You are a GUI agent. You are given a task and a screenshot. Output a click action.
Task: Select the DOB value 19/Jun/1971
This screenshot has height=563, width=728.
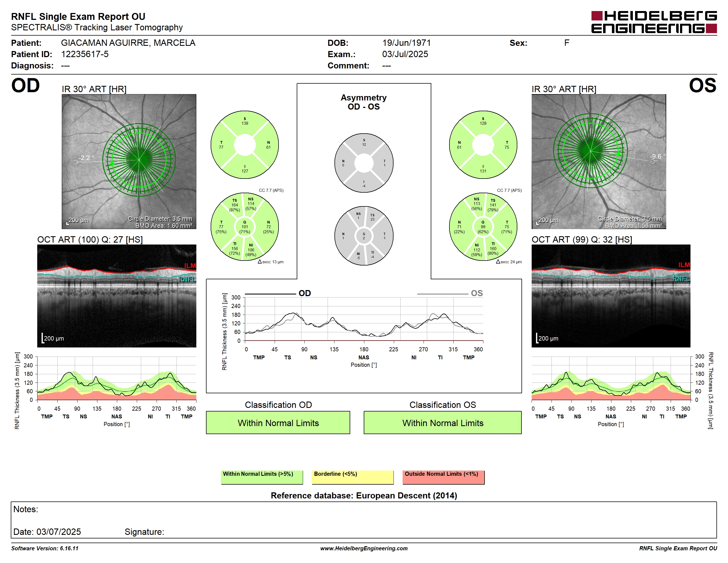tap(406, 43)
